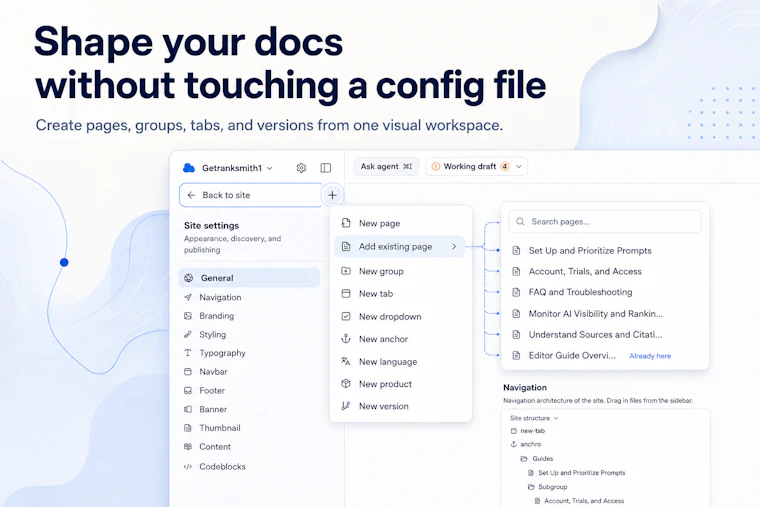
Task: Open the Footer settings section
Action: (x=249, y=390)
